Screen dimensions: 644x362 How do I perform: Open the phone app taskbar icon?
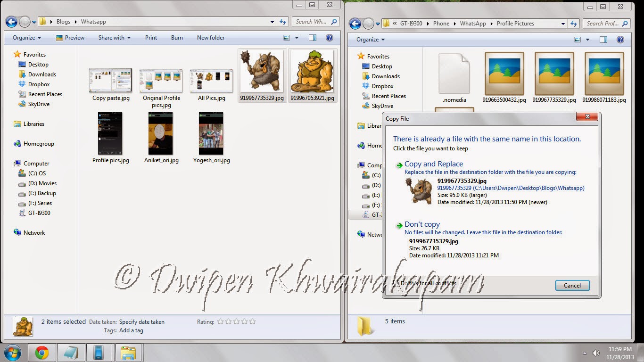click(x=99, y=353)
